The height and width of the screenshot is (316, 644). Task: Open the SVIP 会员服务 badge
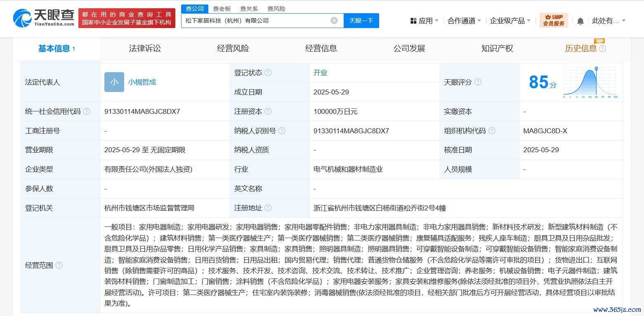pyautogui.click(x=554, y=20)
